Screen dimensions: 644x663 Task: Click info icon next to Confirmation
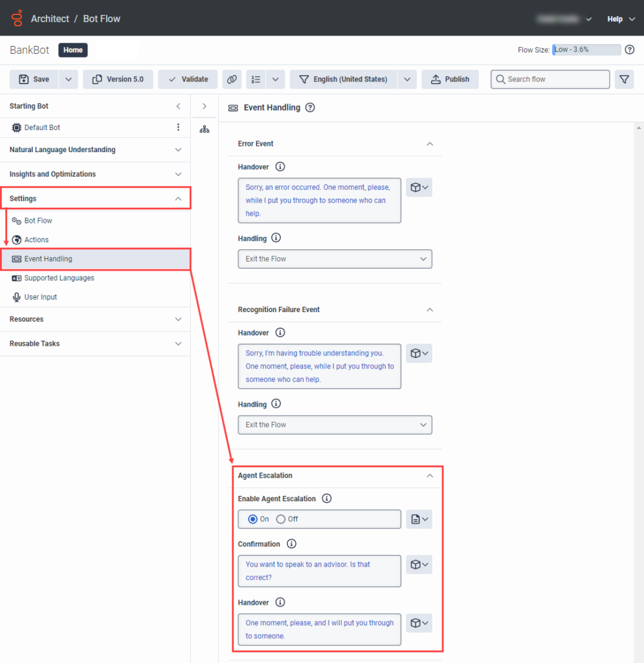coord(291,544)
